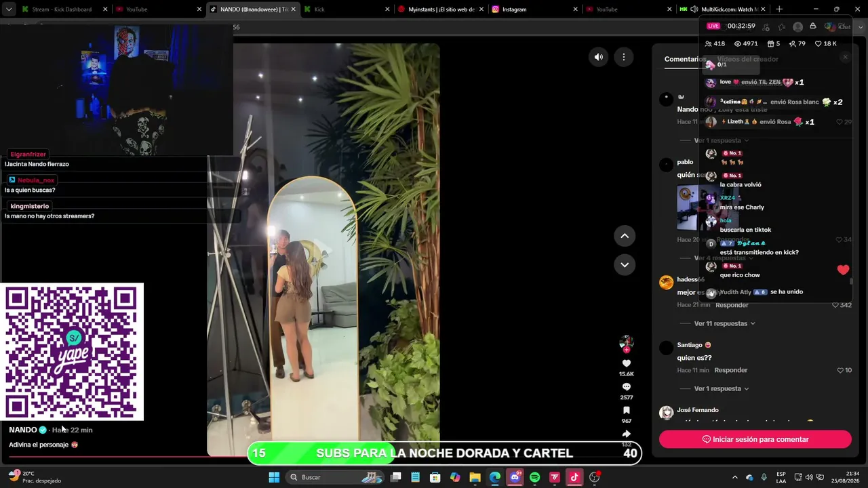Open the Windows Start menu
868x488 pixels.
(x=274, y=477)
